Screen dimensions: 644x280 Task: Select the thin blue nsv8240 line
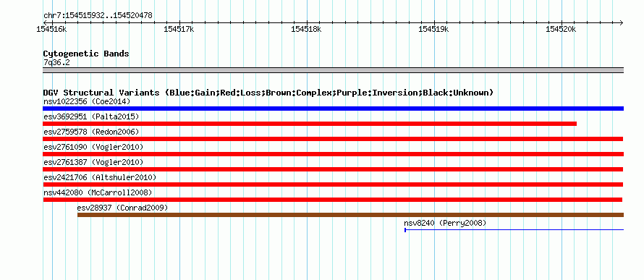pos(514,230)
